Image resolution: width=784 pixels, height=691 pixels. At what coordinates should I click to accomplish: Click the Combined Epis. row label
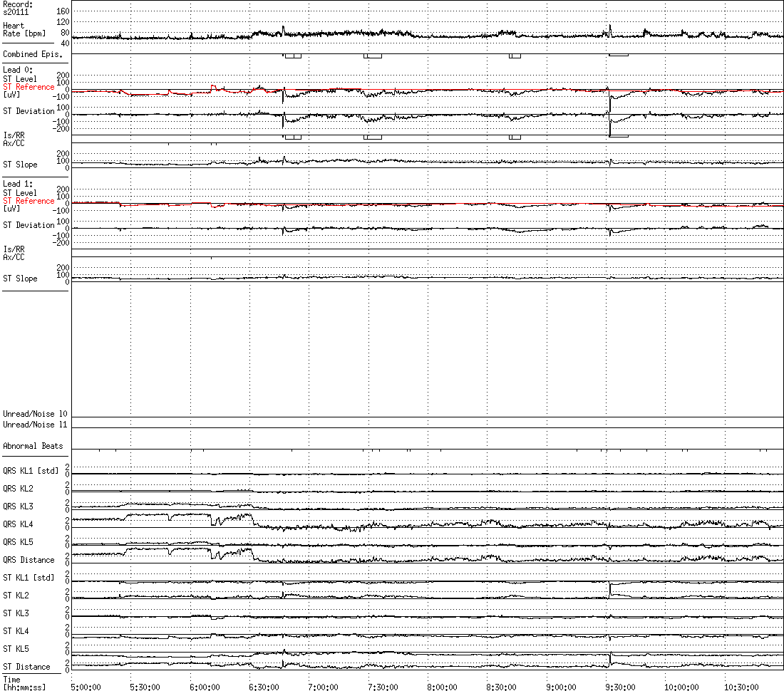pos(33,54)
